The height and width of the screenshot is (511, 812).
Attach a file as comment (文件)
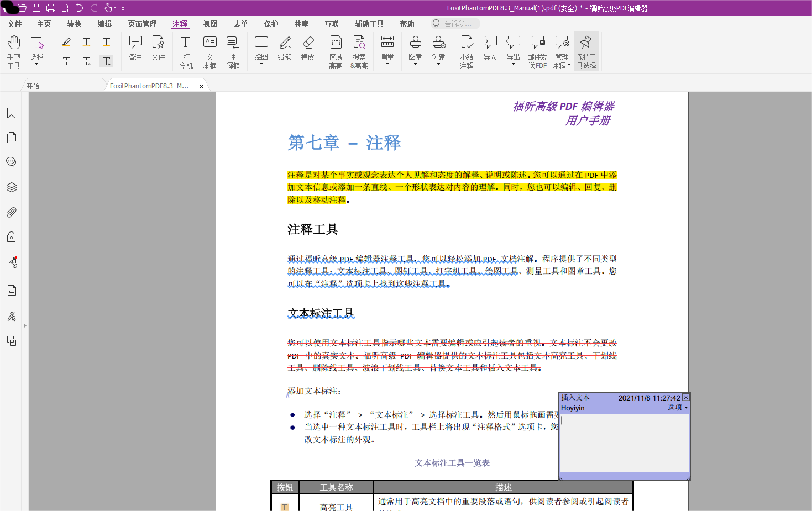click(159, 48)
